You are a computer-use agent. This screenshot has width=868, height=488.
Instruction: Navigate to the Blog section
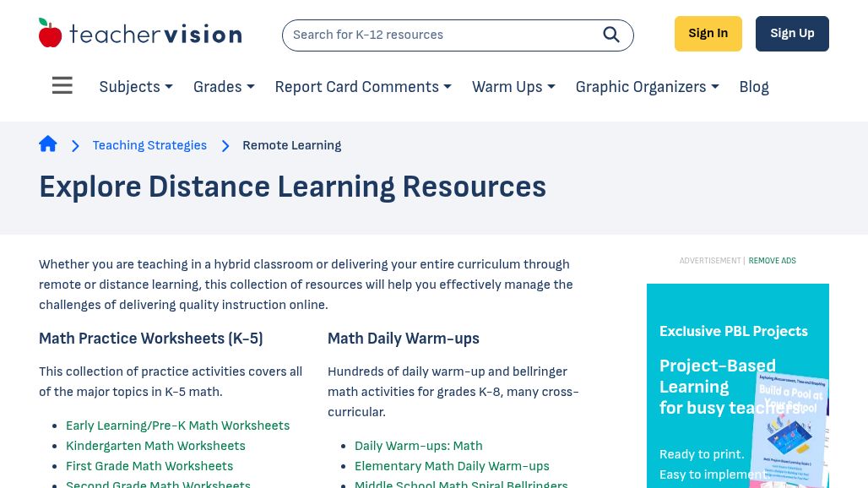[754, 87]
